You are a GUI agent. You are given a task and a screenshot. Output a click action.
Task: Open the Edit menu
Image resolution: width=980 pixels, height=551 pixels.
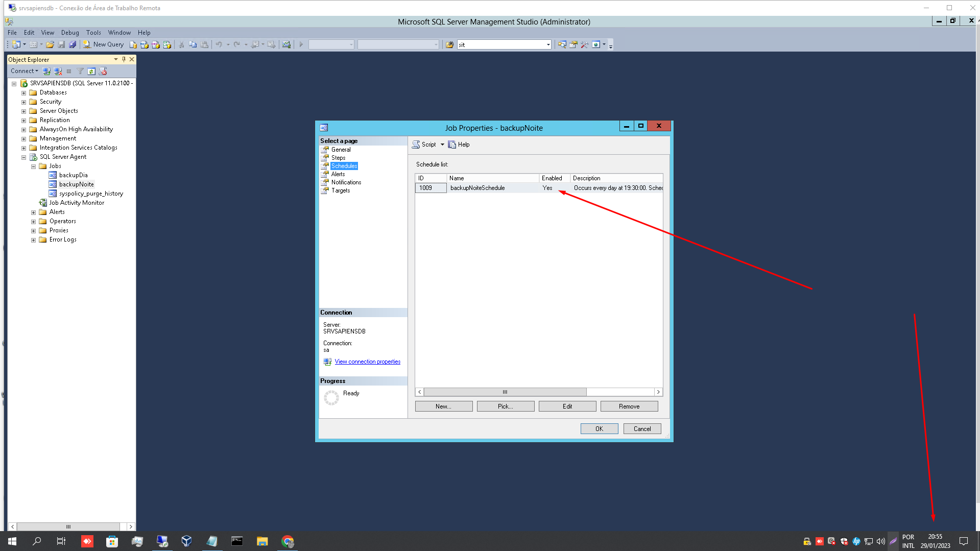point(29,32)
